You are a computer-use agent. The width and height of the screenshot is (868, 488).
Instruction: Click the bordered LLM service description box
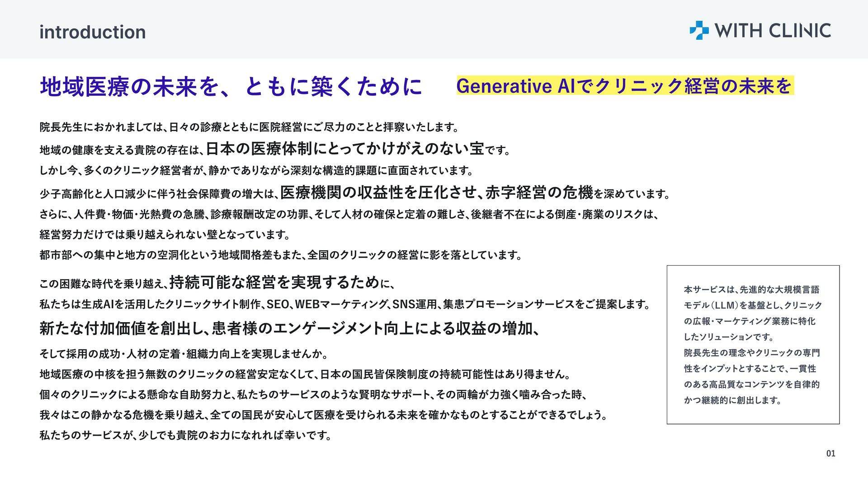pyautogui.click(x=753, y=344)
